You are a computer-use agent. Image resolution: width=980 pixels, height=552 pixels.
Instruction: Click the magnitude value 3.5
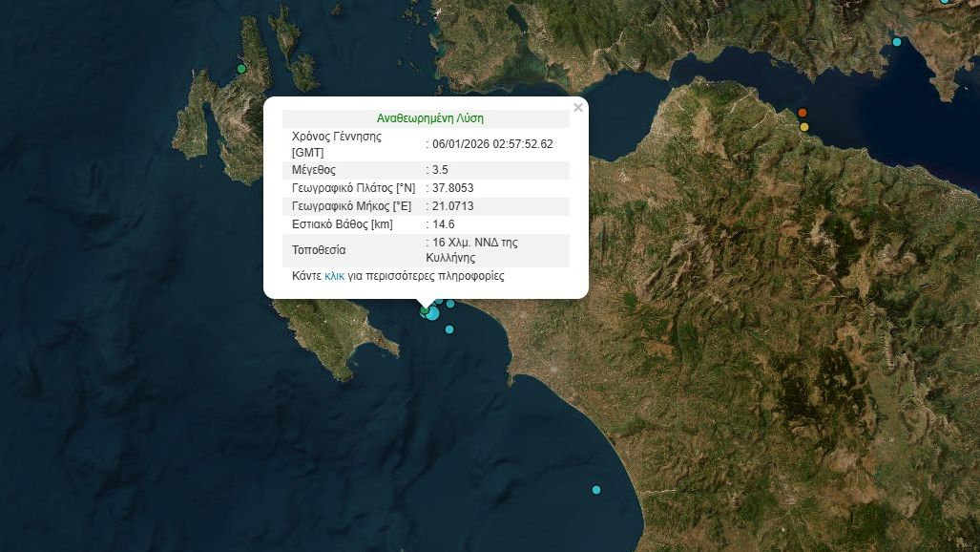point(440,170)
